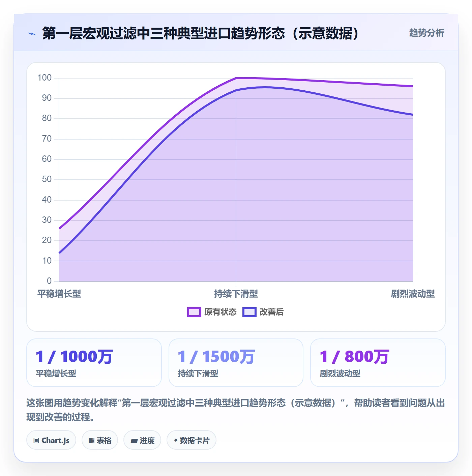The height and width of the screenshot is (476, 472).
Task: Click the 改善后 line start point at 平稳增长型
Action: pos(59,253)
